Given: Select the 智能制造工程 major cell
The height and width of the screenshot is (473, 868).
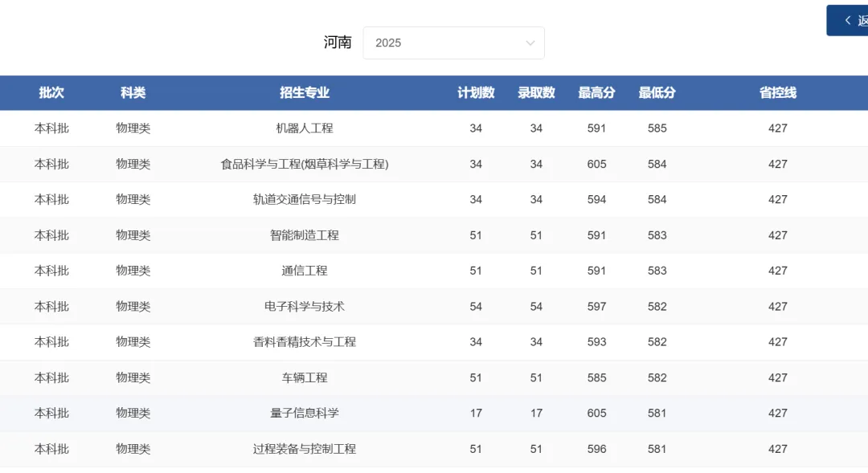Looking at the screenshot, I should click(305, 235).
